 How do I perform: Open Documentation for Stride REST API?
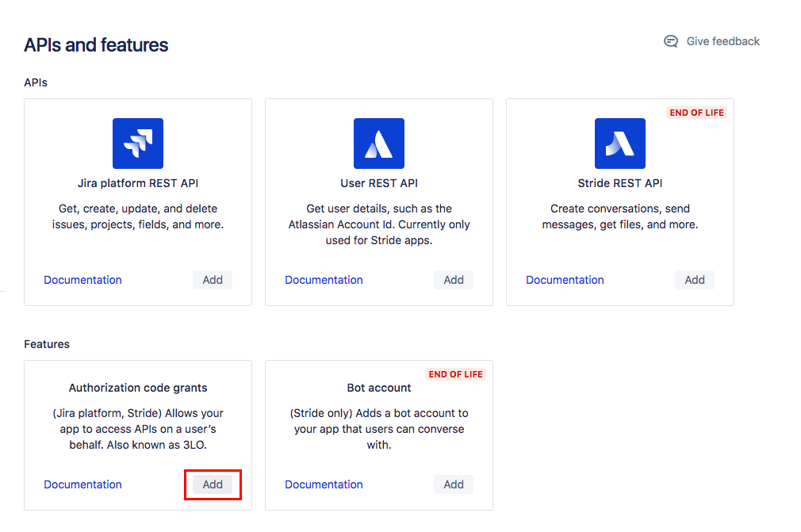(565, 280)
